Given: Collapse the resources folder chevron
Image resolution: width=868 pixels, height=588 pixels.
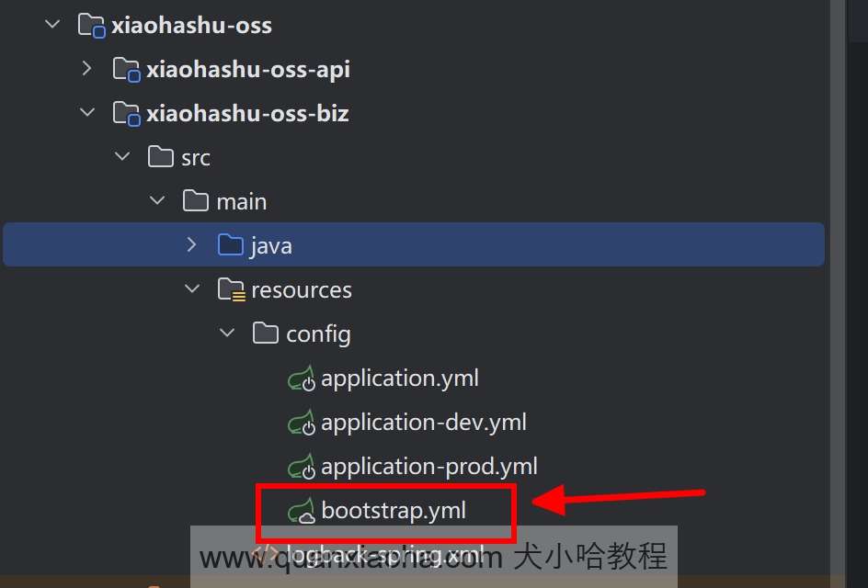Looking at the screenshot, I should 192,288.
